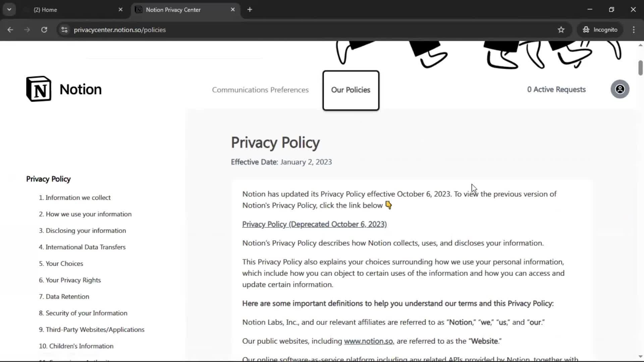Click the page vertical scrollbar thumb
The width and height of the screenshot is (644, 362).
(x=640, y=68)
